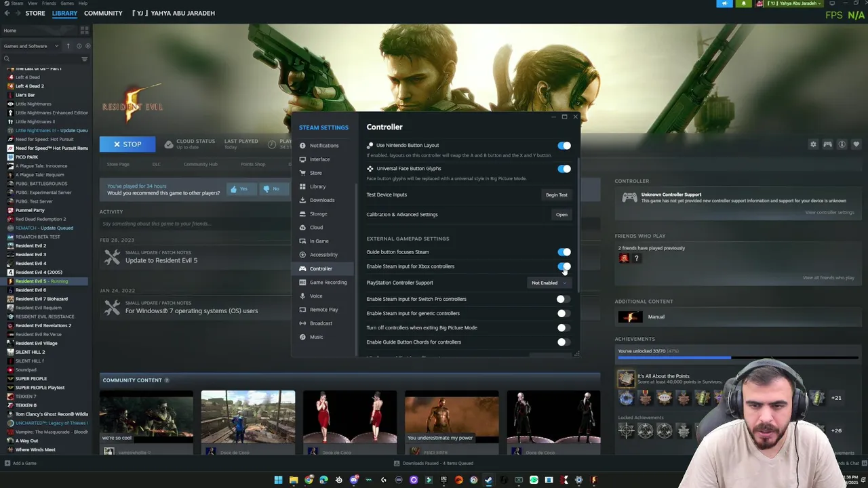
Task: Disable Steam Input for Xbox controllers
Action: point(564,266)
